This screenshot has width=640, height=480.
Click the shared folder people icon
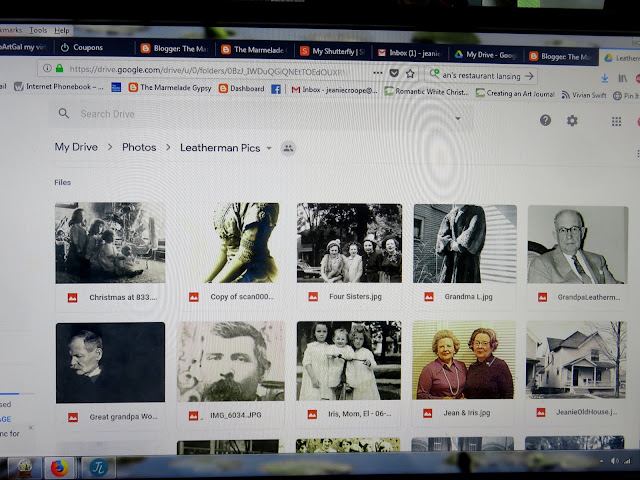(x=288, y=148)
